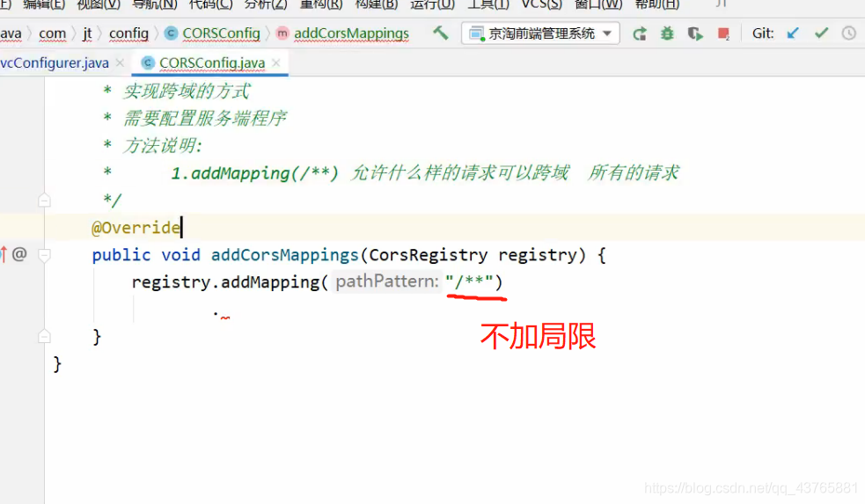Collapse the addCorsMappings method fold marker

point(45,255)
